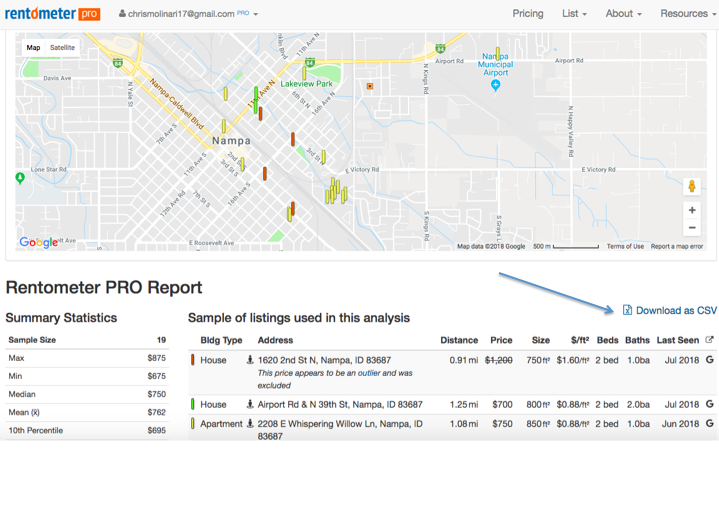Expand the List menu
Viewport: 719px width, 508px height.
click(x=575, y=14)
